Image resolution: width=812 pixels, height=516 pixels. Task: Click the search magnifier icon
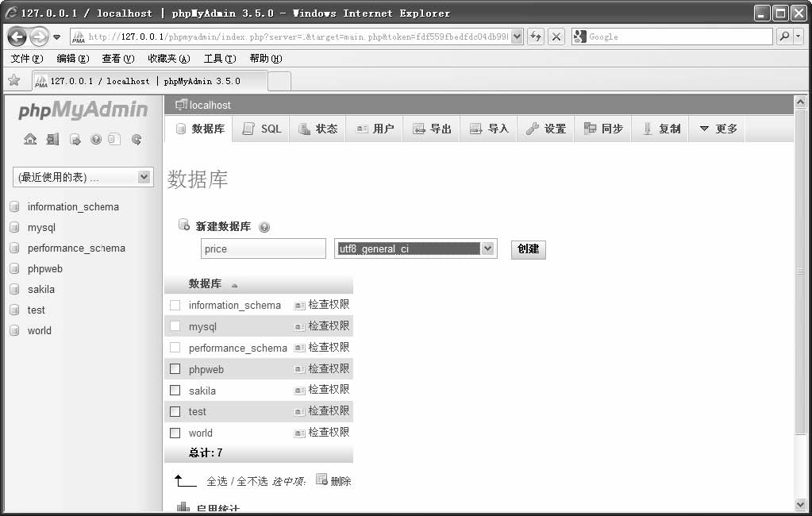coord(784,37)
